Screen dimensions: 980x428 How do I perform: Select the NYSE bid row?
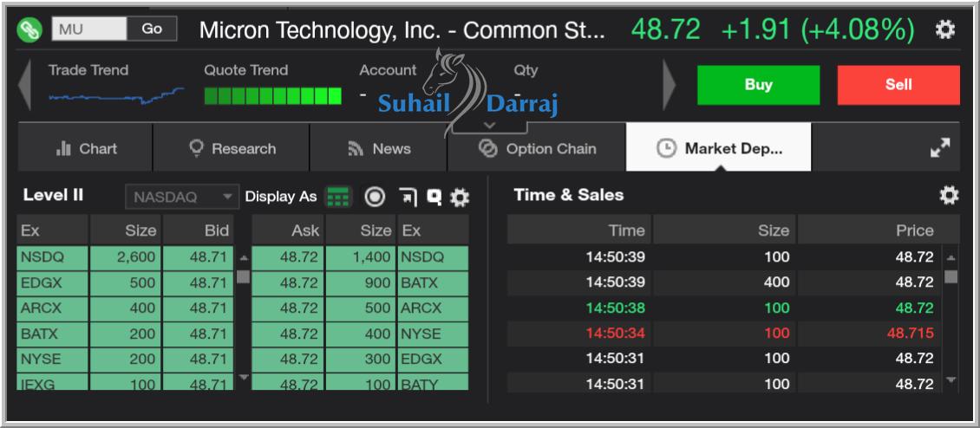[x=125, y=360]
